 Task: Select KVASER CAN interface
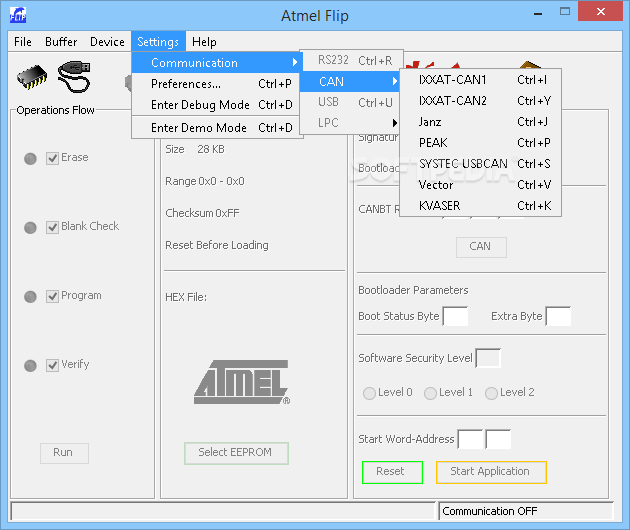point(480,205)
